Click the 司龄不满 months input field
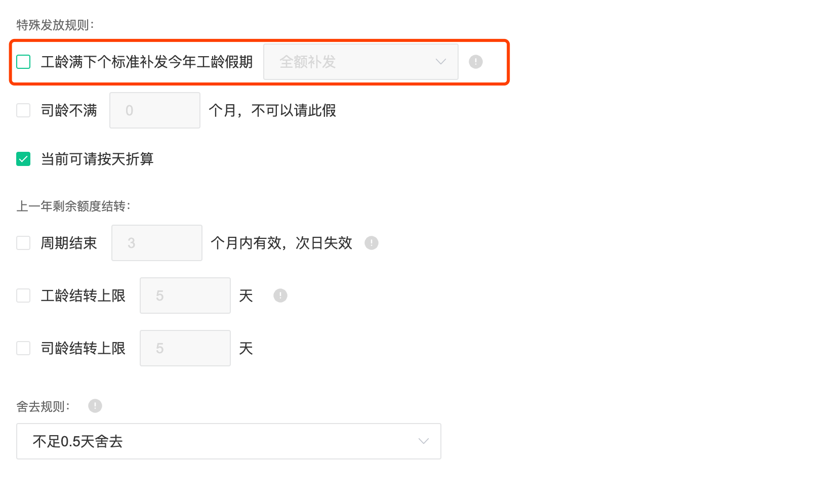Screen dimensions: 818x504 click(x=155, y=110)
